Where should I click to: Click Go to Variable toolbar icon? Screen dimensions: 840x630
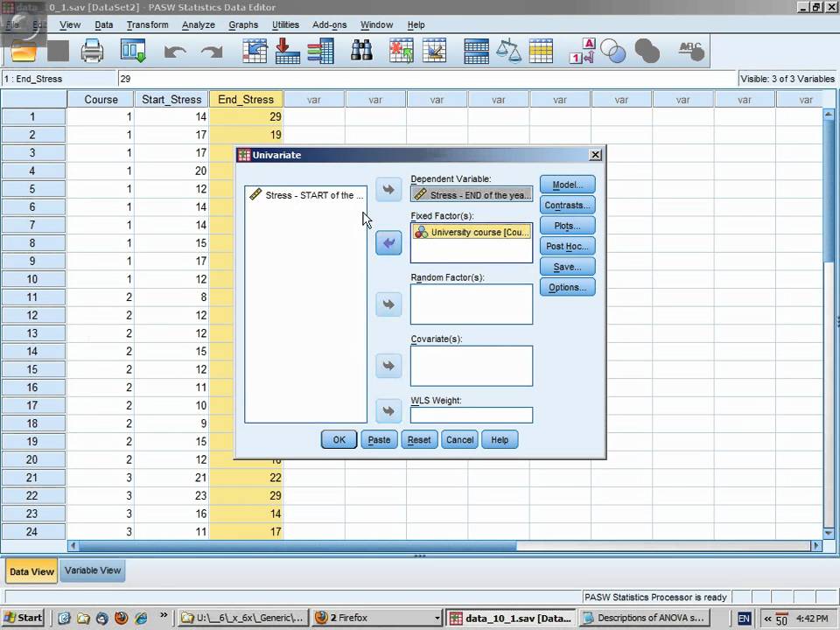click(287, 52)
